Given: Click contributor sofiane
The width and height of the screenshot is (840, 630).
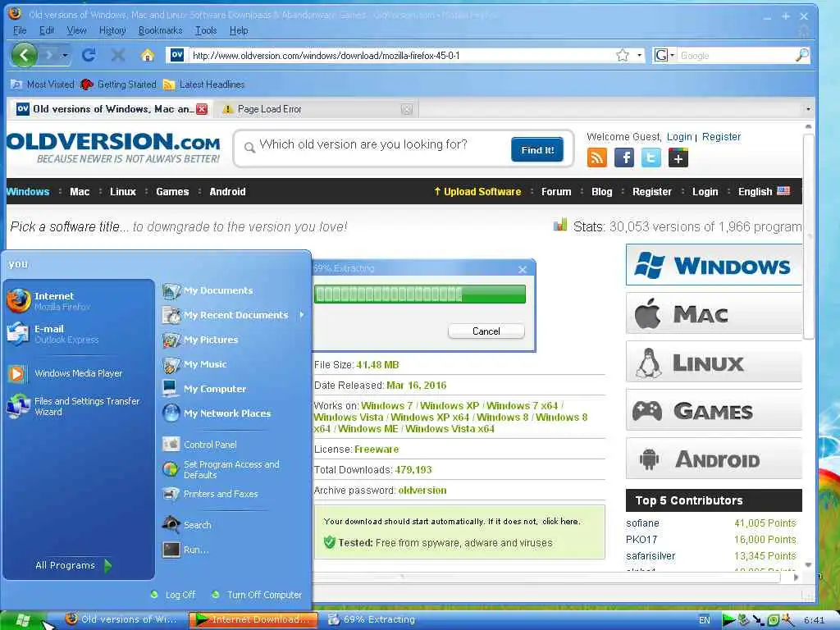Looking at the screenshot, I should click(642, 523).
